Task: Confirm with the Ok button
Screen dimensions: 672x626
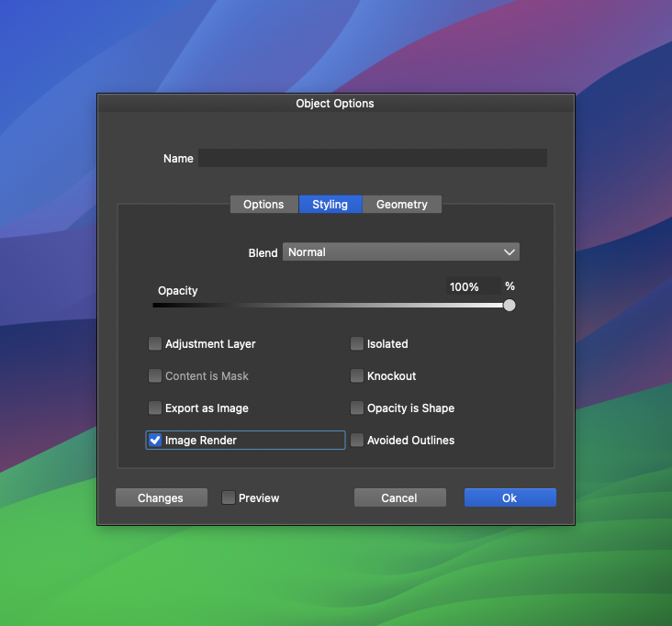Action: pyautogui.click(x=510, y=497)
